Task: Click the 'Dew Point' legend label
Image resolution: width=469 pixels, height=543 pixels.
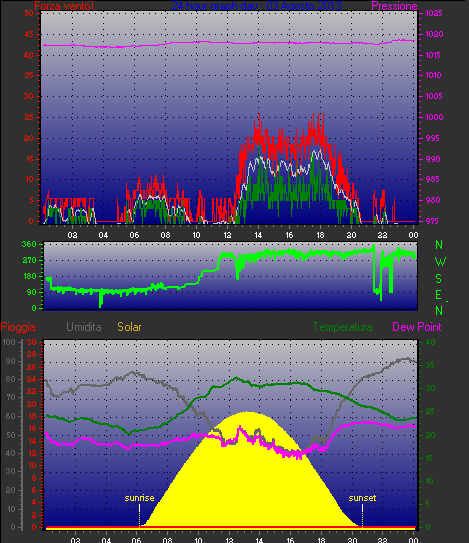Action: coord(417,327)
